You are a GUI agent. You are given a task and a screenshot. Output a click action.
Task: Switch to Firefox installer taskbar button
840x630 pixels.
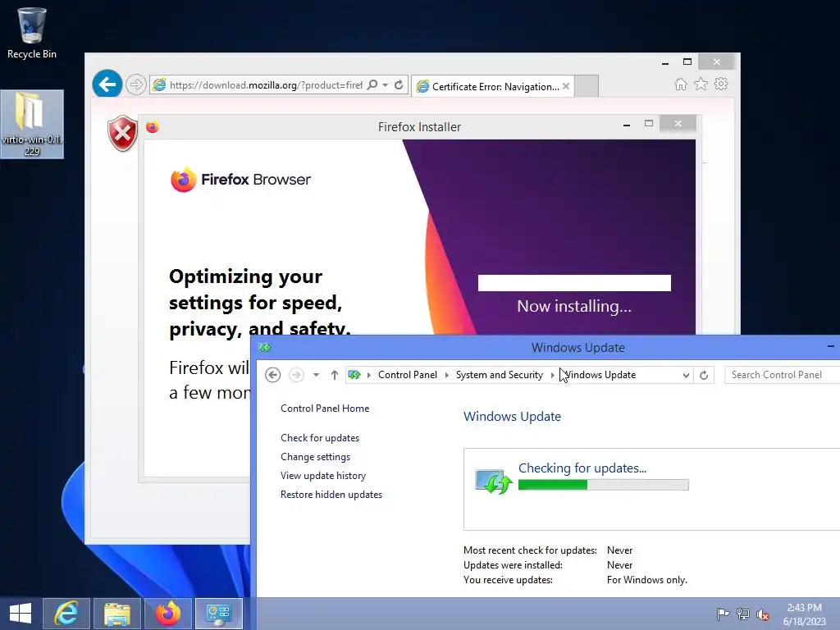[x=167, y=614]
